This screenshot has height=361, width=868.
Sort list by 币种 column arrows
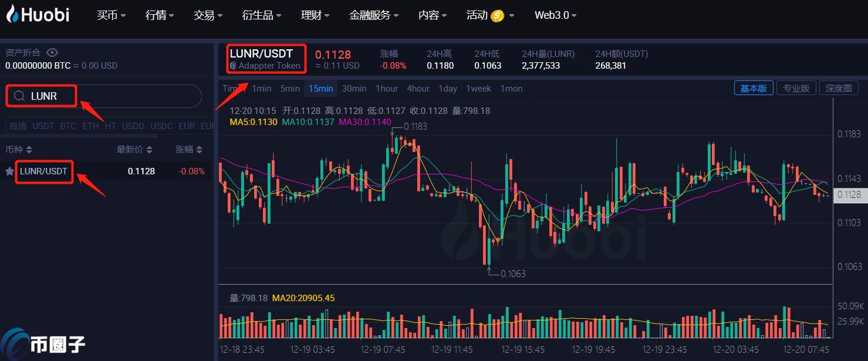pos(29,150)
